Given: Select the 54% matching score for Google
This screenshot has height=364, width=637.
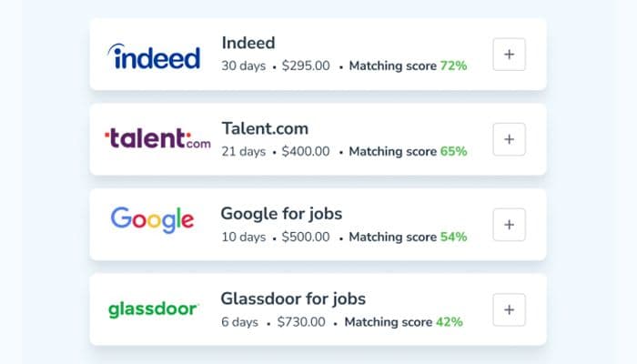Looking at the screenshot, I should click(453, 237).
